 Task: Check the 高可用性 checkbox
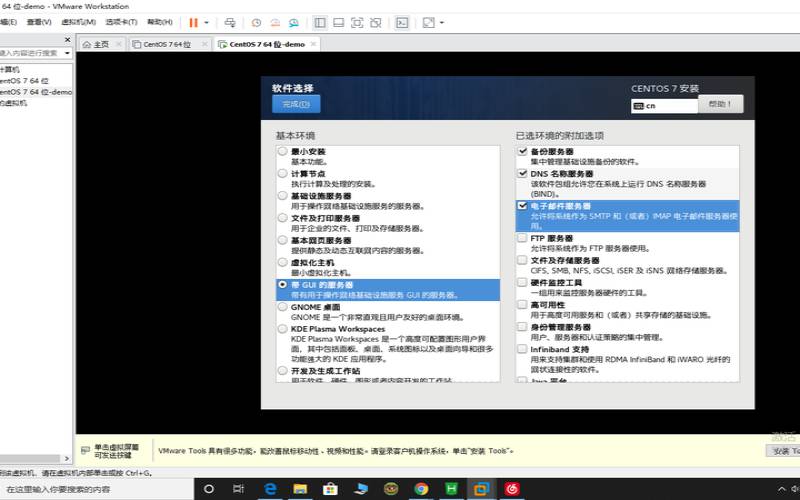pos(522,305)
